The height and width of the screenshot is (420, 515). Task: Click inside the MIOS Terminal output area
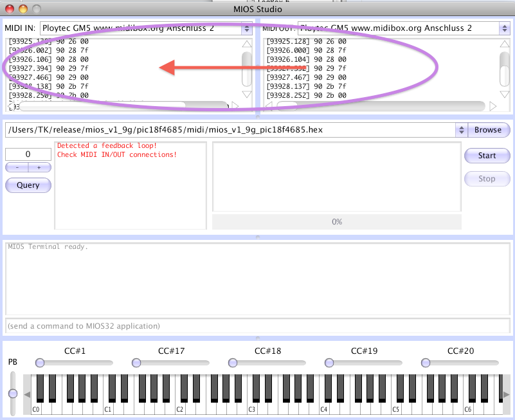pyautogui.click(x=257, y=278)
